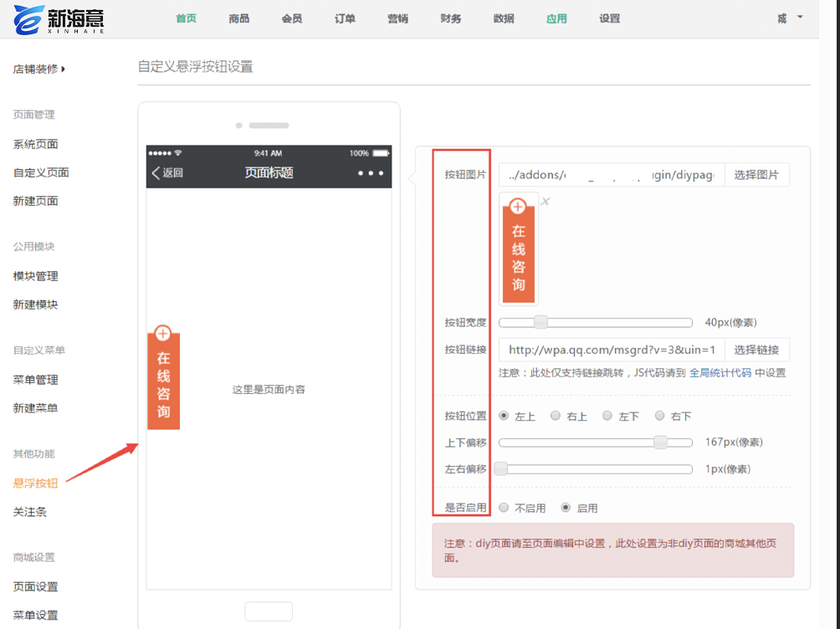Open 新建页面 in the sidebar
This screenshot has height=629, width=840.
click(35, 201)
